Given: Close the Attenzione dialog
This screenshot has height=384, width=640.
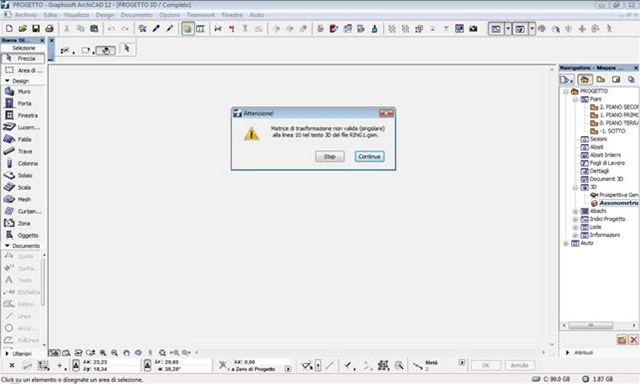Looking at the screenshot, I should [x=386, y=113].
